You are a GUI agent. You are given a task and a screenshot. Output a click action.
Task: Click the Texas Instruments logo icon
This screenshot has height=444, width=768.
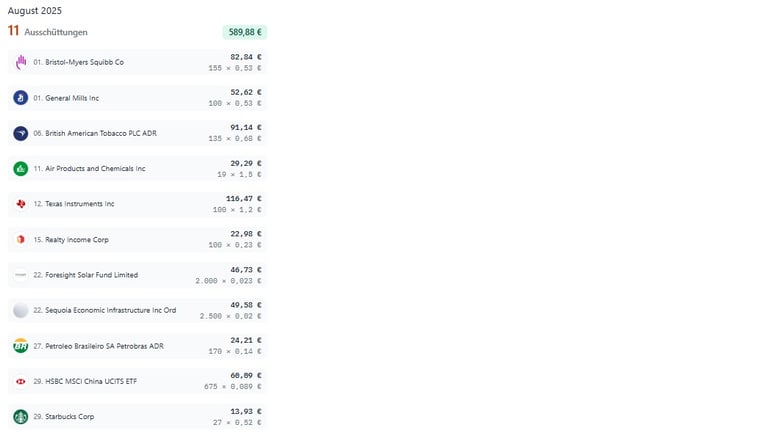[x=20, y=204]
